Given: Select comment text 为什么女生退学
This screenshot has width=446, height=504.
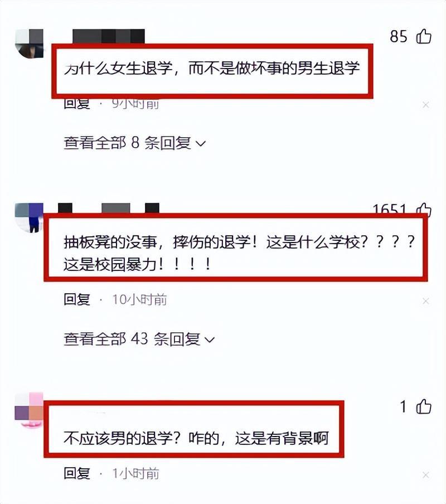Looking at the screenshot, I should point(118,69).
